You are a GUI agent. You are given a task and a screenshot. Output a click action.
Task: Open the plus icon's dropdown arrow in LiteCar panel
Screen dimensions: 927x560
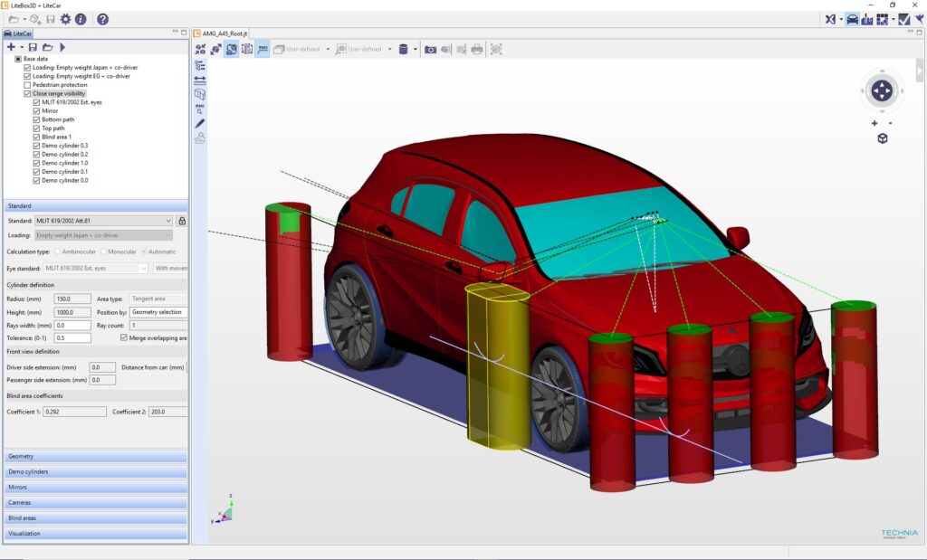[22, 47]
